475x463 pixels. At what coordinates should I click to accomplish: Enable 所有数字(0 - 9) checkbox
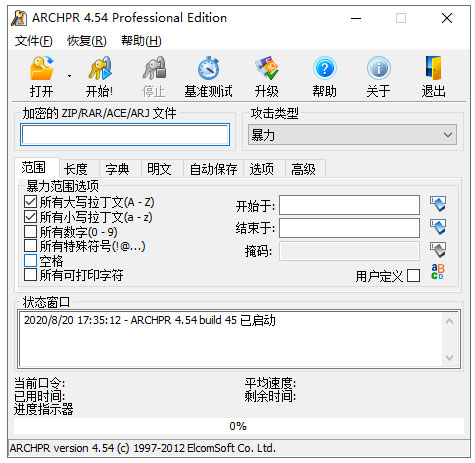coord(30,231)
